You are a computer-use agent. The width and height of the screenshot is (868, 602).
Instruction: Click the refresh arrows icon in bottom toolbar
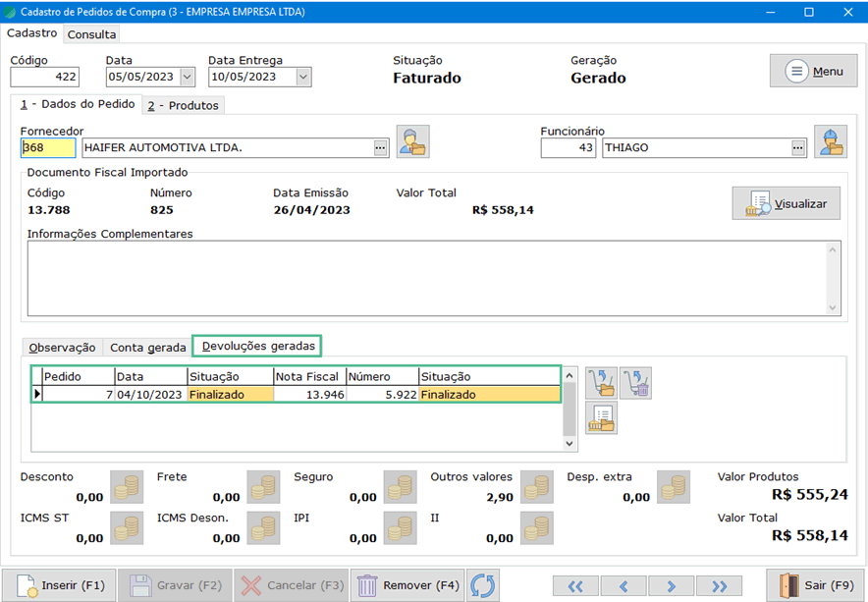(x=483, y=585)
